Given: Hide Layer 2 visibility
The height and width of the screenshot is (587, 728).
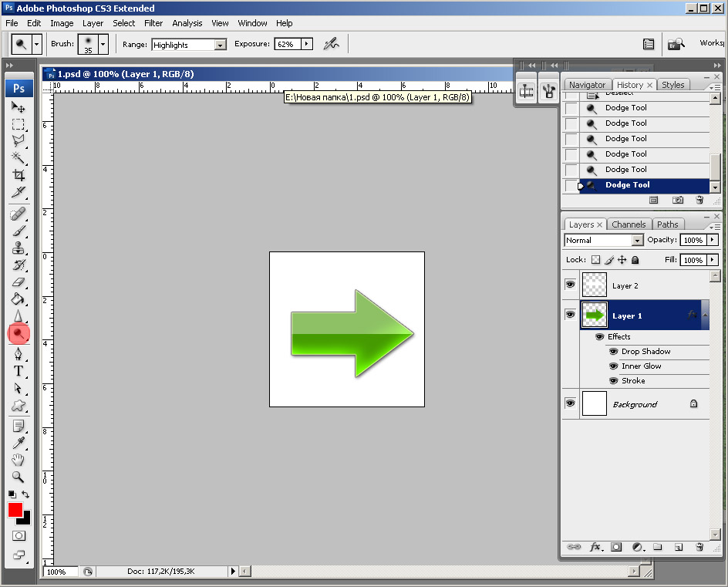Looking at the screenshot, I should [570, 284].
